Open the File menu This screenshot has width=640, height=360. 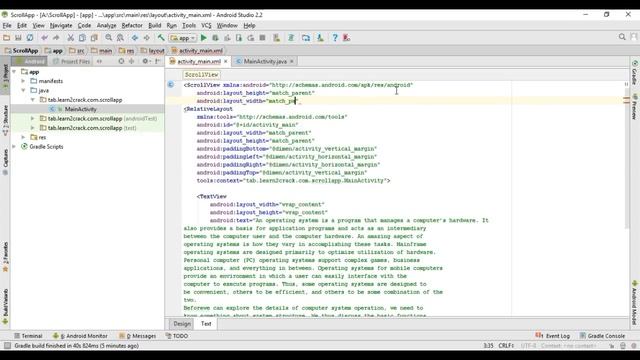(7, 25)
